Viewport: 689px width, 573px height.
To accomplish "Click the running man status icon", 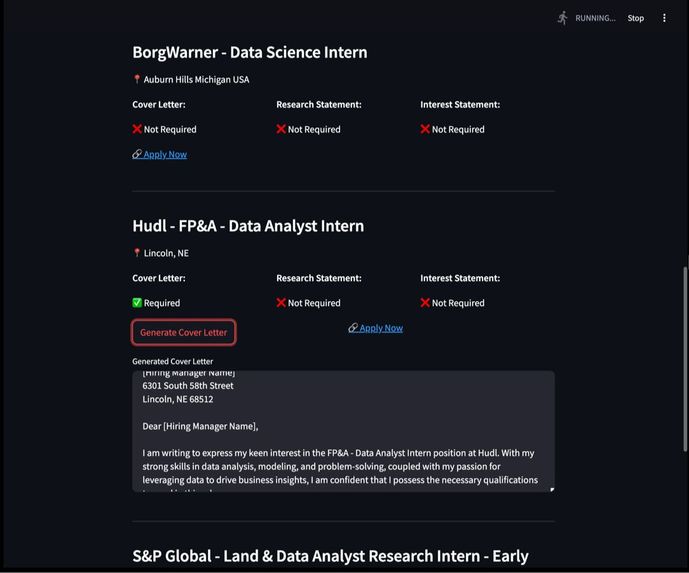I will pyautogui.click(x=562, y=18).
